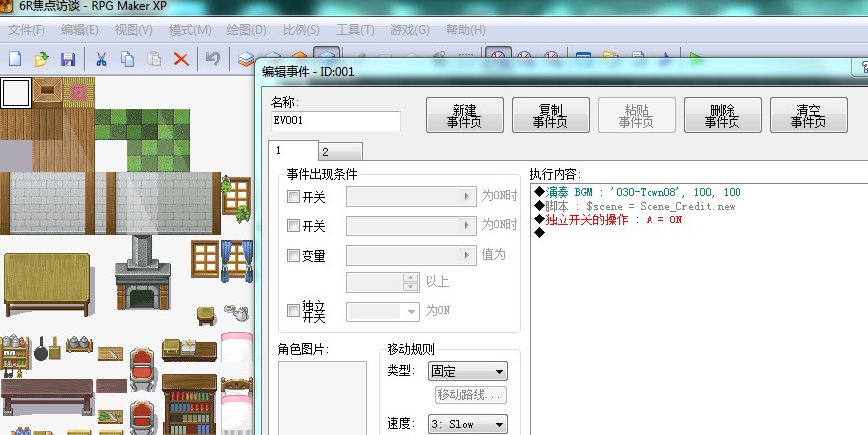Click the Copy toolbar icon
The width and height of the screenshot is (868, 435).
click(128, 59)
